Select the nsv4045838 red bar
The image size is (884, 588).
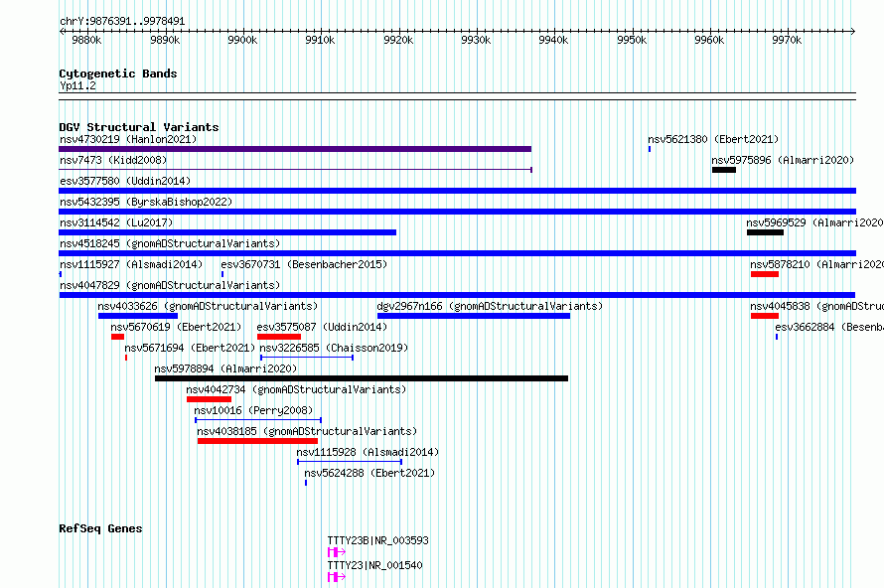[765, 316]
